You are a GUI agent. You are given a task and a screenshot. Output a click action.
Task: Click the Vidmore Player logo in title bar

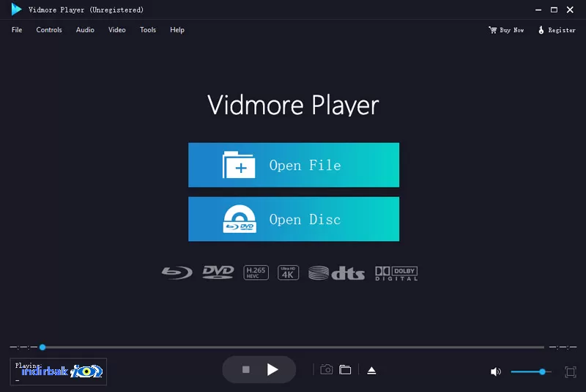16,10
